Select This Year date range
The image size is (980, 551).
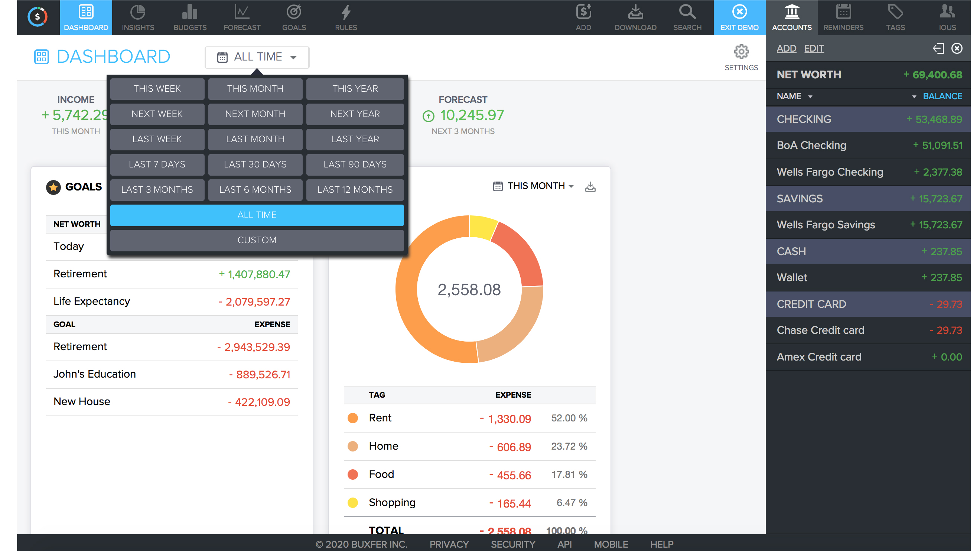click(x=355, y=89)
